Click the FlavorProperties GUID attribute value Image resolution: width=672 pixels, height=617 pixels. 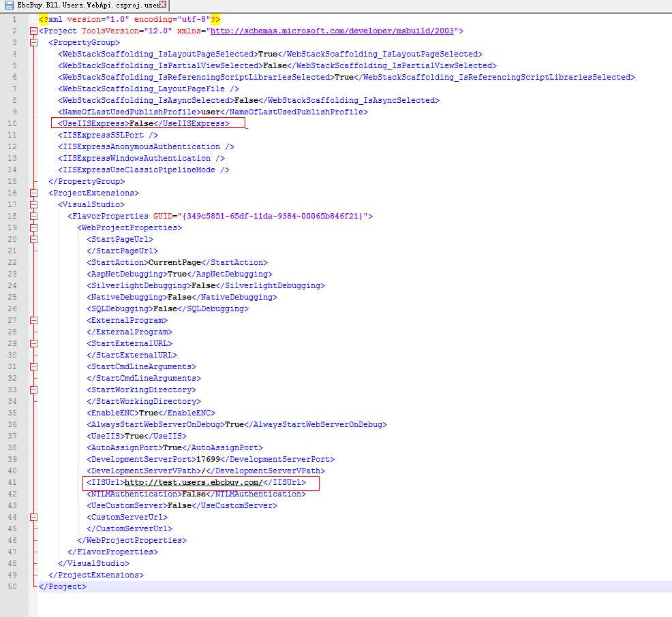click(273, 216)
